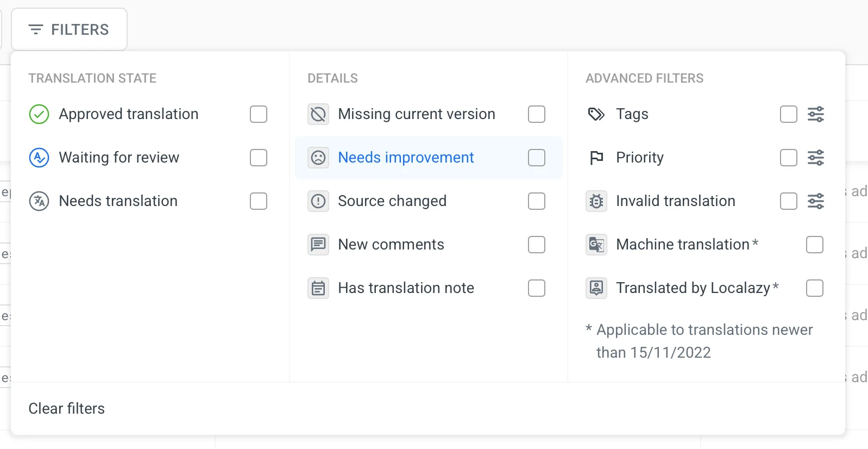
Task: Click Clear filters
Action: pos(66,409)
